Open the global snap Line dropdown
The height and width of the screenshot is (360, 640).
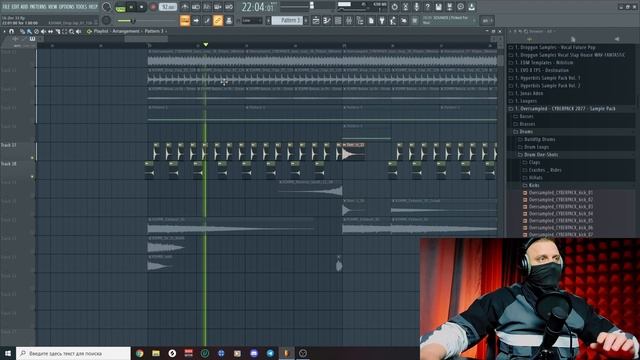[x=252, y=20]
